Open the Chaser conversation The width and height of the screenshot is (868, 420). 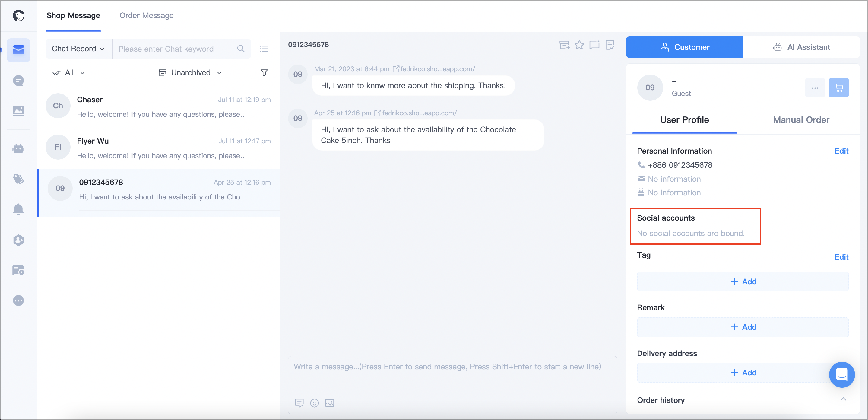click(x=158, y=107)
